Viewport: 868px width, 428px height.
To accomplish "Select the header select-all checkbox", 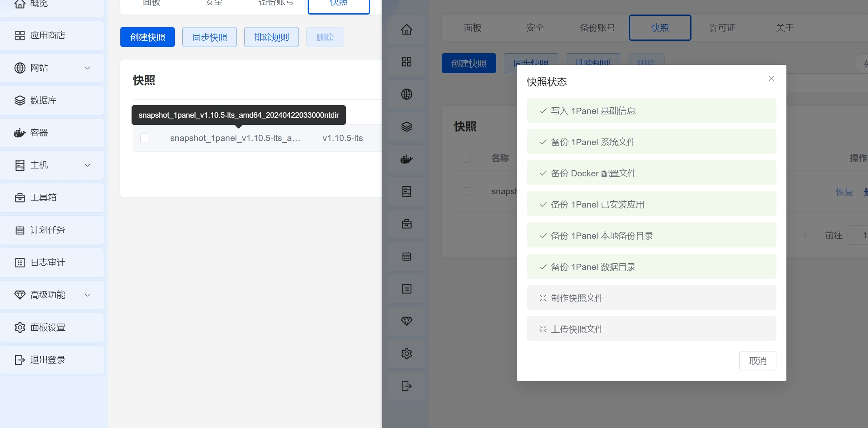I will tap(465, 158).
